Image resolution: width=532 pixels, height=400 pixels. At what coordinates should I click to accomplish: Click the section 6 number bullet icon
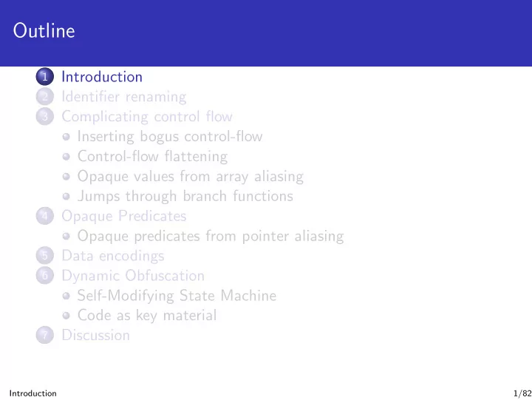(x=45, y=275)
